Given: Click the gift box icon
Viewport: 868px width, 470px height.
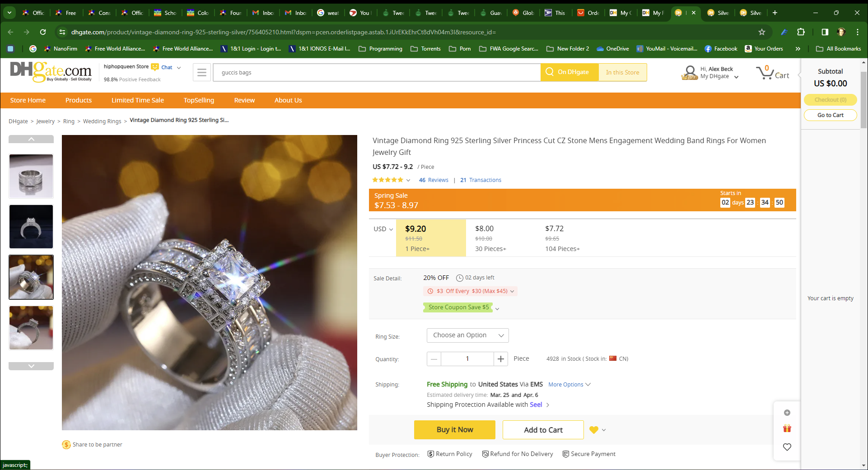Looking at the screenshot, I should pyautogui.click(x=787, y=429).
